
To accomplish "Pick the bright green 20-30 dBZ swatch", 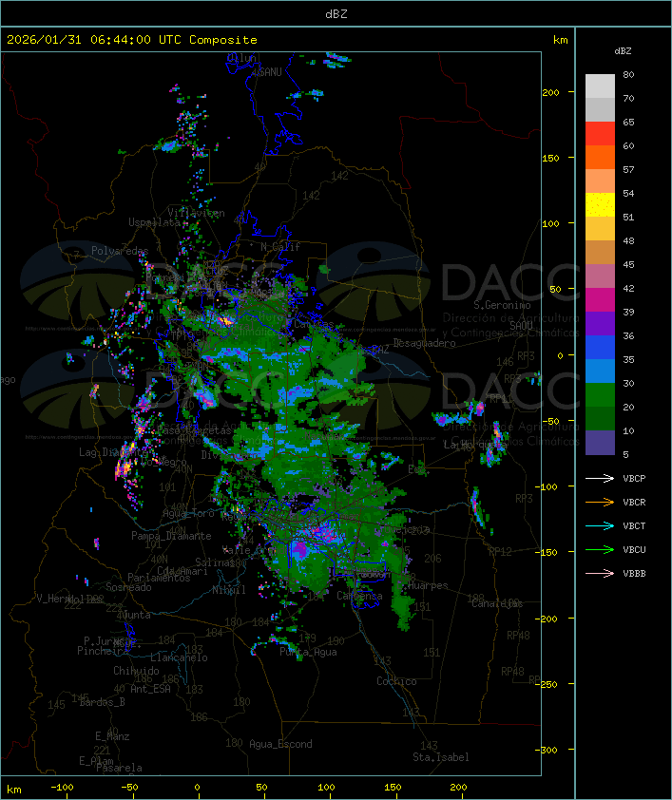I will coord(600,395).
